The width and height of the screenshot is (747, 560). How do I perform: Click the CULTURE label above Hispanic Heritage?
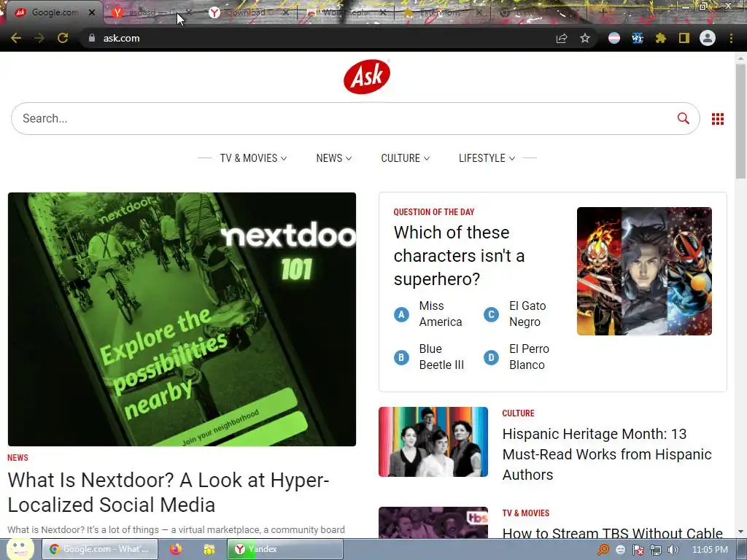point(518,413)
